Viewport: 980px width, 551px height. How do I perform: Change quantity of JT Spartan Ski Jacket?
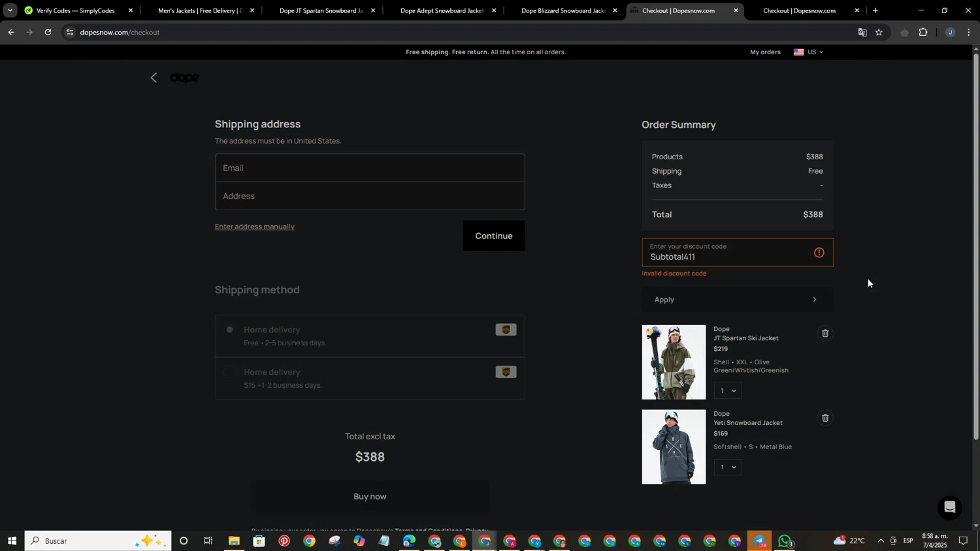[x=728, y=390]
